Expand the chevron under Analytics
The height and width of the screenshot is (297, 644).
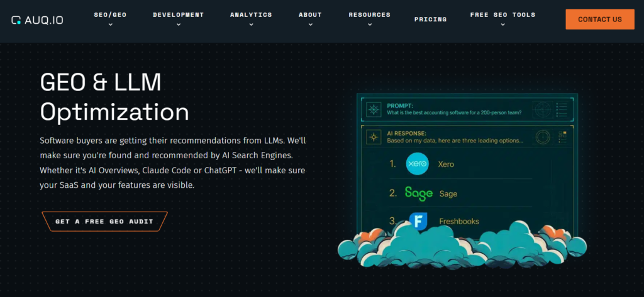[251, 24]
